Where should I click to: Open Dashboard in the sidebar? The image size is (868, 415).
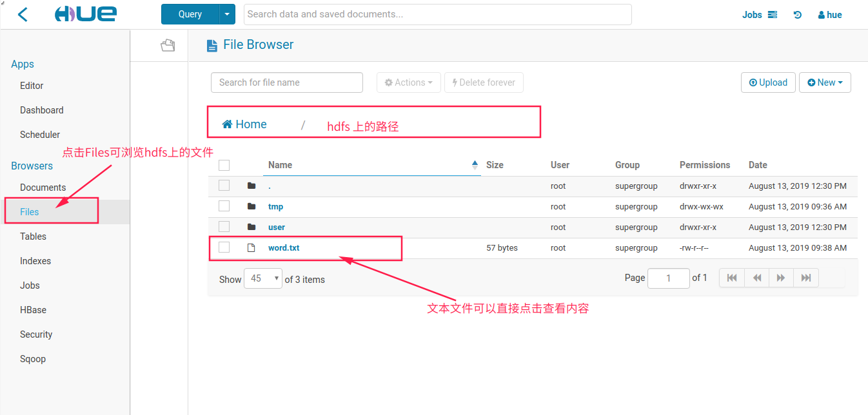pos(42,110)
